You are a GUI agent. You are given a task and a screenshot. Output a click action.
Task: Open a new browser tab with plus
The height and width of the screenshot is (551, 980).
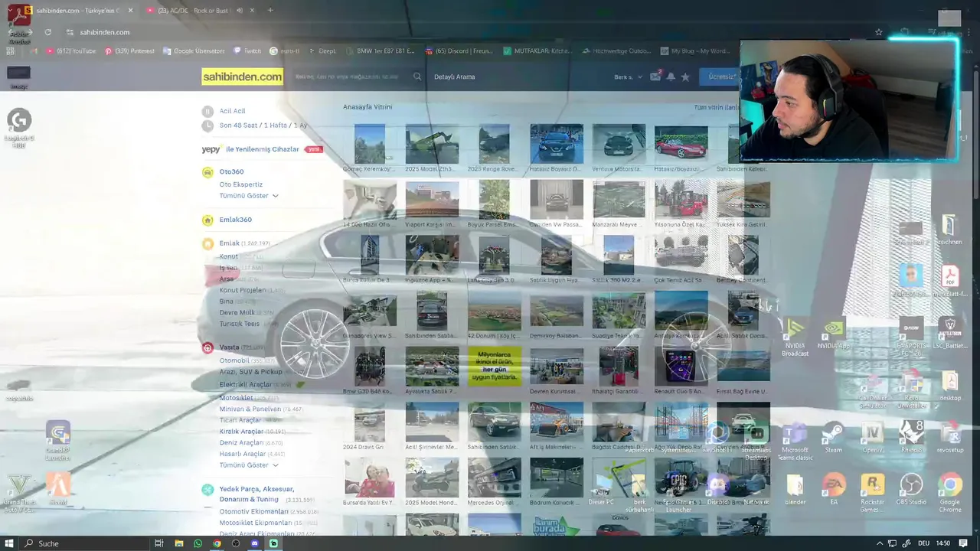click(270, 10)
